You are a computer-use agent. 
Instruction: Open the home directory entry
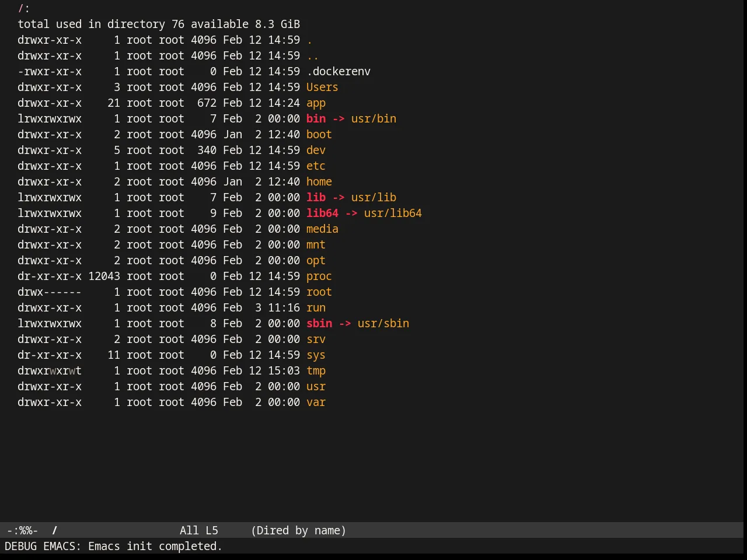tap(319, 181)
